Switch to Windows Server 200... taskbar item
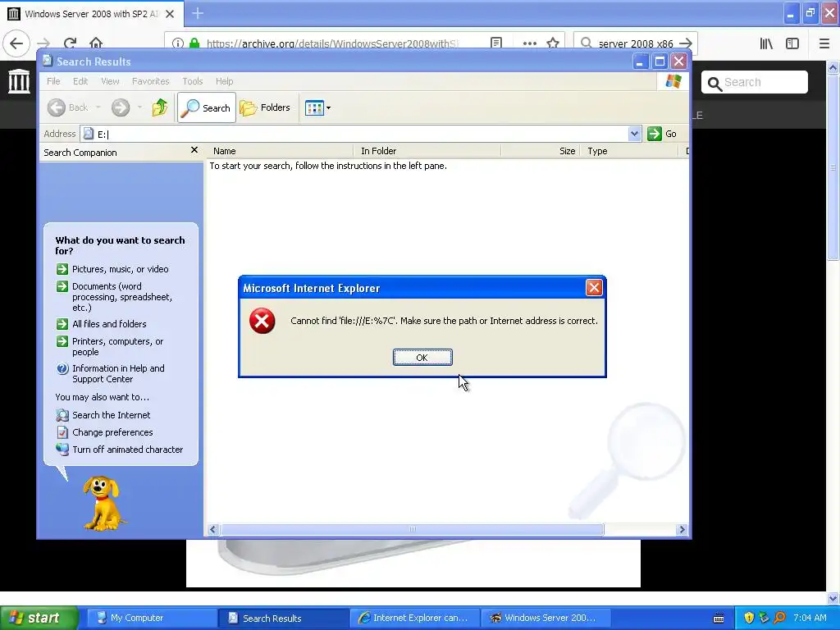This screenshot has width=840, height=630. (544, 618)
